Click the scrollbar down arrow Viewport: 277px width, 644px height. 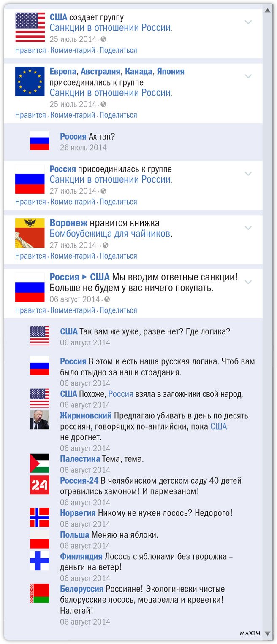[268, 633]
